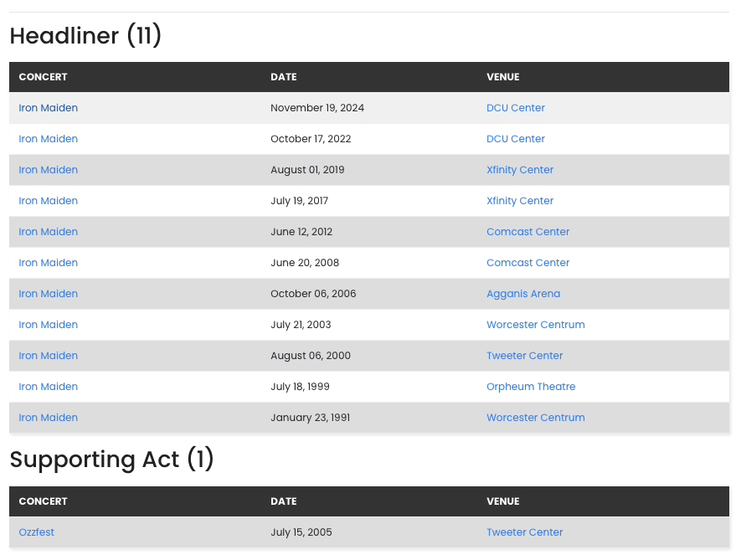Click VENUE column header in Headliner table
Image resolution: width=741 pixels, height=560 pixels.
click(503, 77)
